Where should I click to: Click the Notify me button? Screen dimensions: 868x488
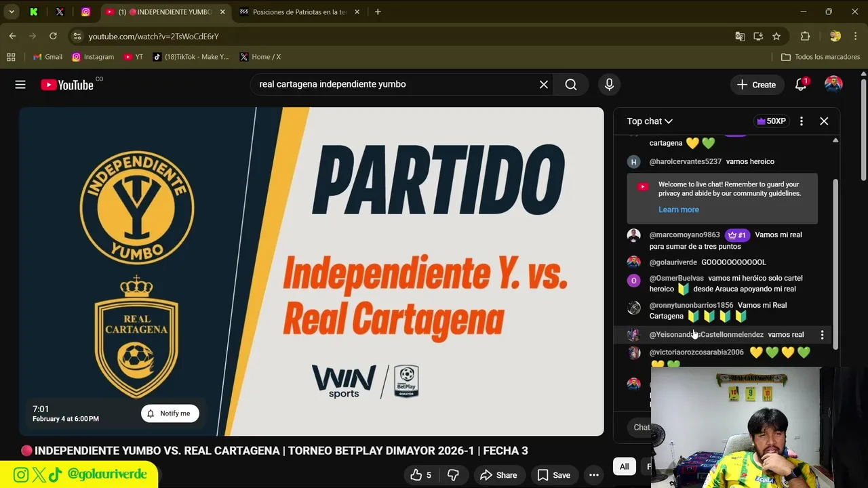click(x=170, y=413)
